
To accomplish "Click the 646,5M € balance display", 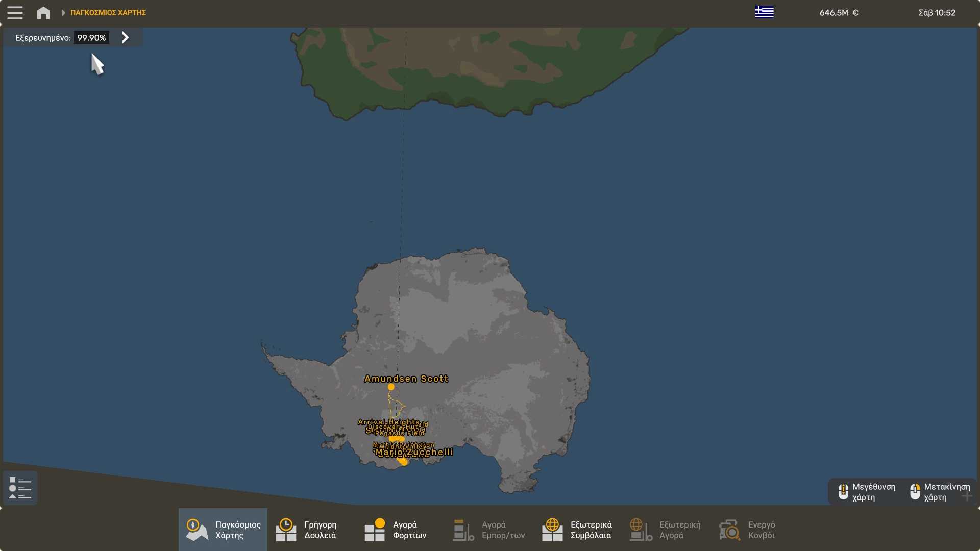I will click(x=839, y=13).
